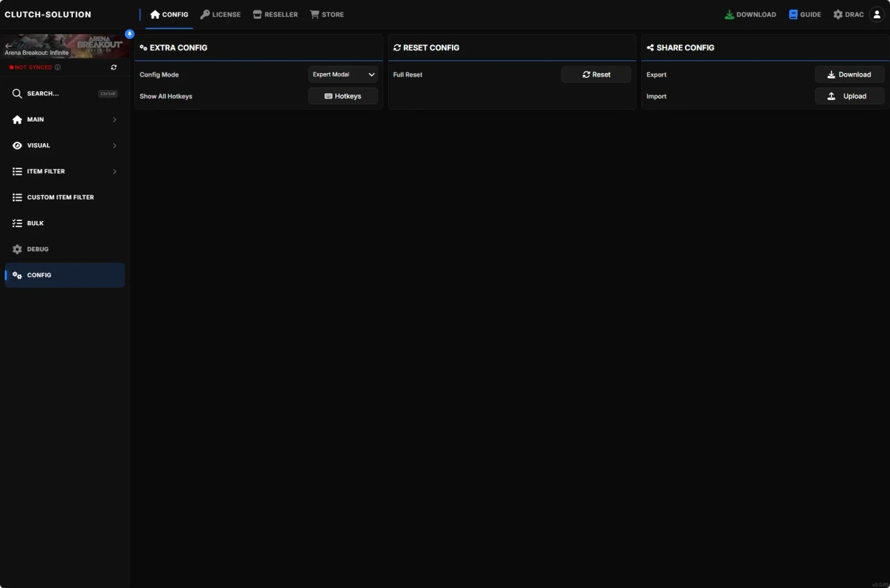Click the user profile avatar icon
The width and height of the screenshot is (890, 588).
tap(877, 14)
